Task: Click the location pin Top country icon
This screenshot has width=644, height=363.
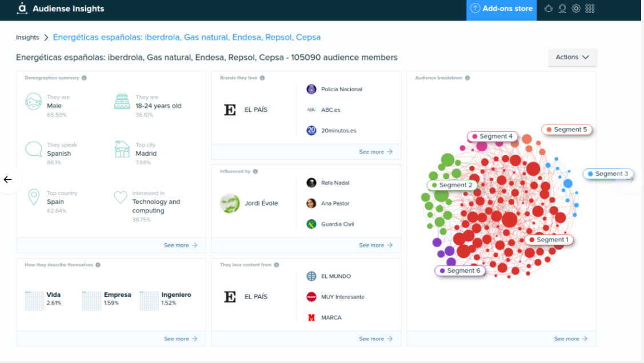Action: click(34, 197)
